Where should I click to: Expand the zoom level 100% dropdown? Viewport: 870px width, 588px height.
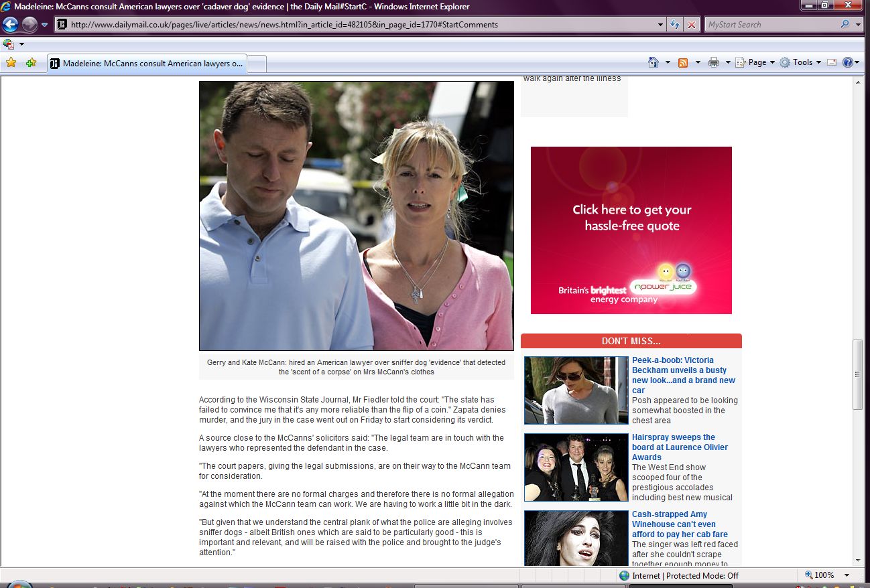pos(847,575)
